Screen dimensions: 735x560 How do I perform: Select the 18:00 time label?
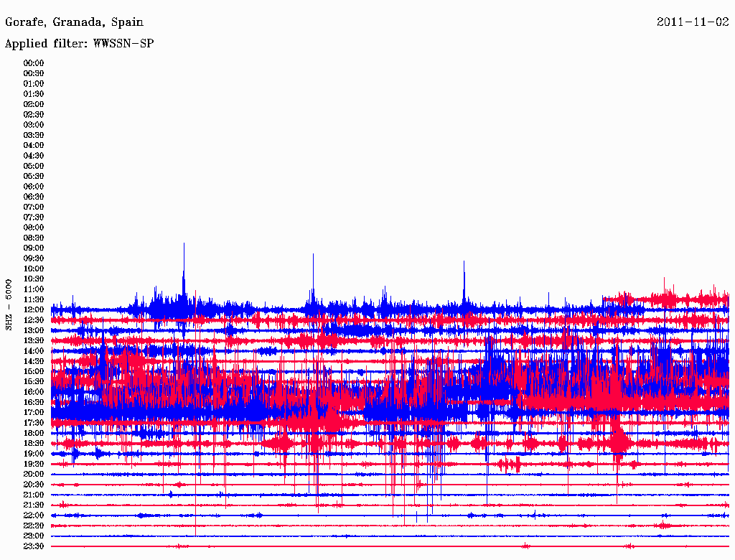coord(34,434)
